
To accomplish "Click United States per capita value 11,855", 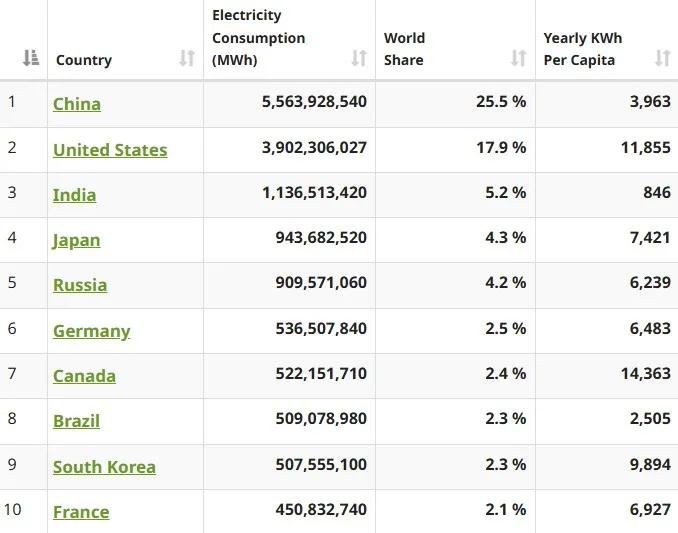I will pos(646,147).
